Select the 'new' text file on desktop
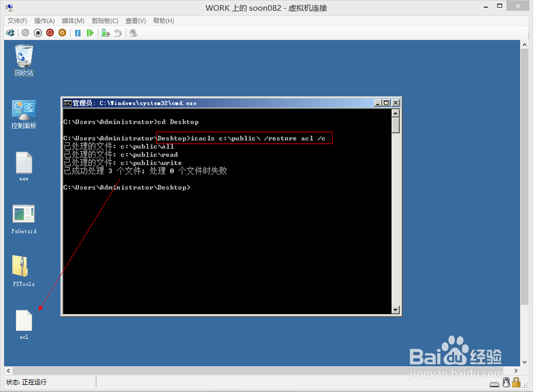Viewport: 533px width, 392px height. point(24,167)
